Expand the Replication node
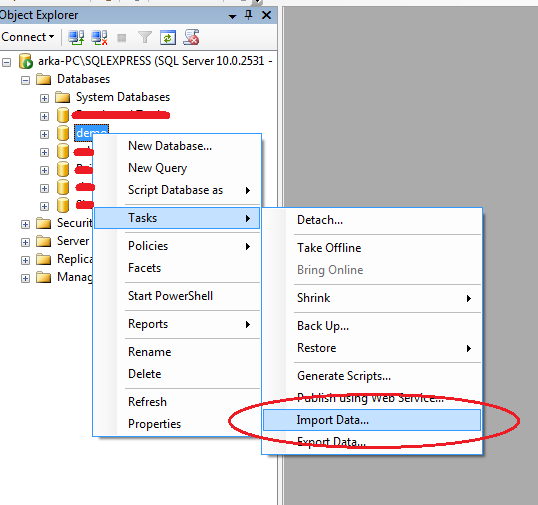538x505 pixels. (25, 260)
